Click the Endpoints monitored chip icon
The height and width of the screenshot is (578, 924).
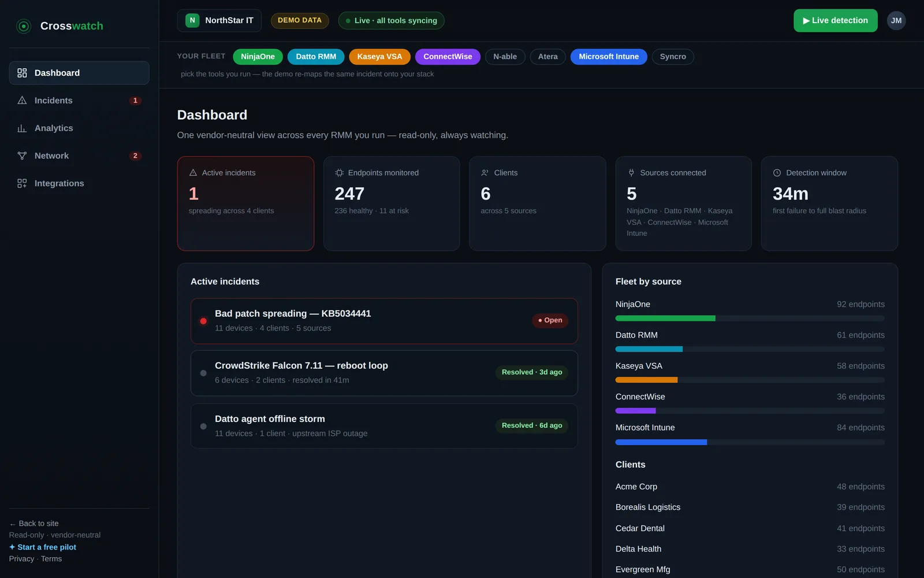tap(339, 173)
